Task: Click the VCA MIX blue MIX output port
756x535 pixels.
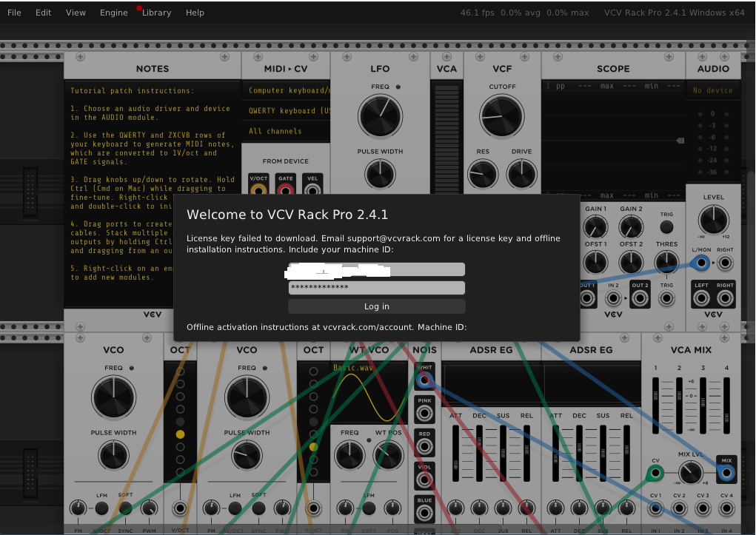Action: click(726, 474)
